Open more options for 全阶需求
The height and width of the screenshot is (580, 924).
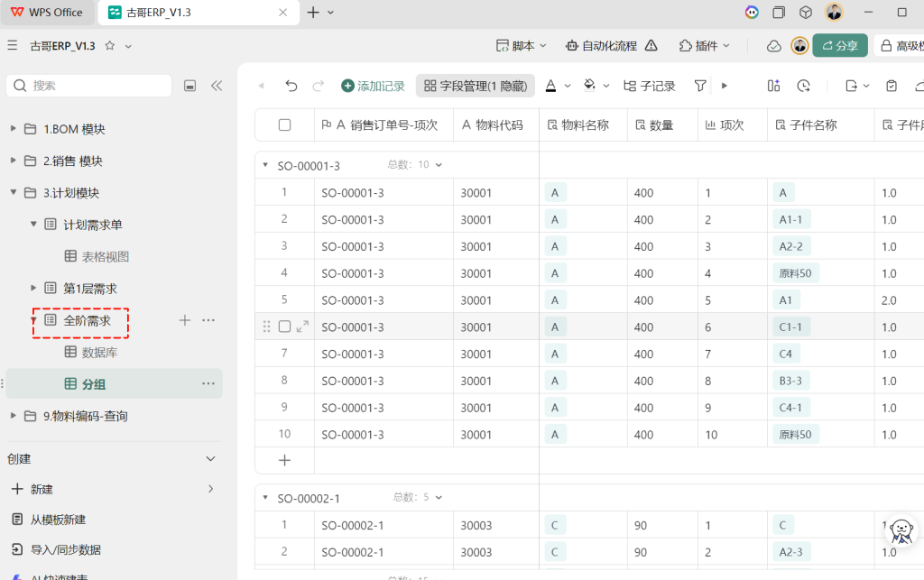pos(208,320)
